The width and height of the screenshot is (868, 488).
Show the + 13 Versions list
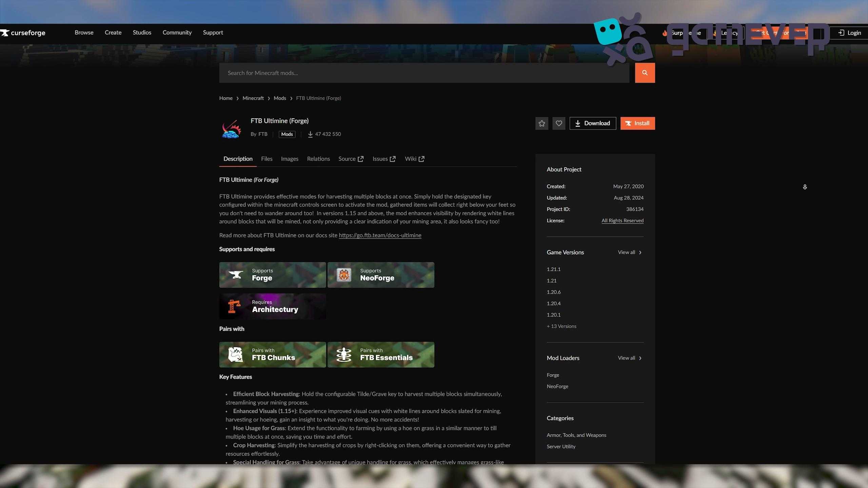(x=561, y=326)
